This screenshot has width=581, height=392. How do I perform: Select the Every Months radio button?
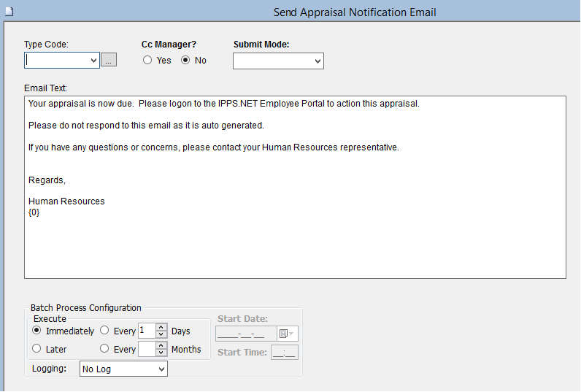point(104,349)
